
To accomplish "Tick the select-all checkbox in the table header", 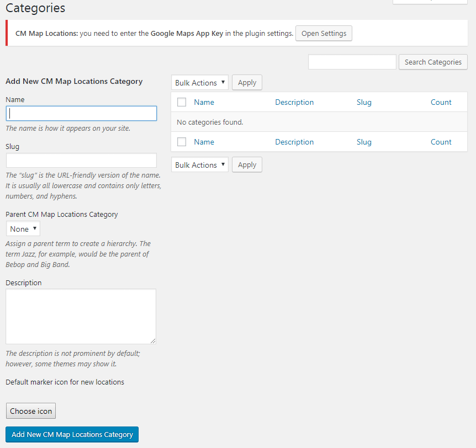I will tap(182, 102).
